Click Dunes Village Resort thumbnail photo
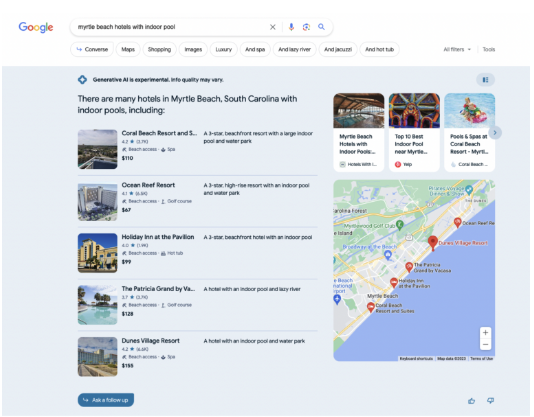This screenshot has height=417, width=534. (x=97, y=357)
